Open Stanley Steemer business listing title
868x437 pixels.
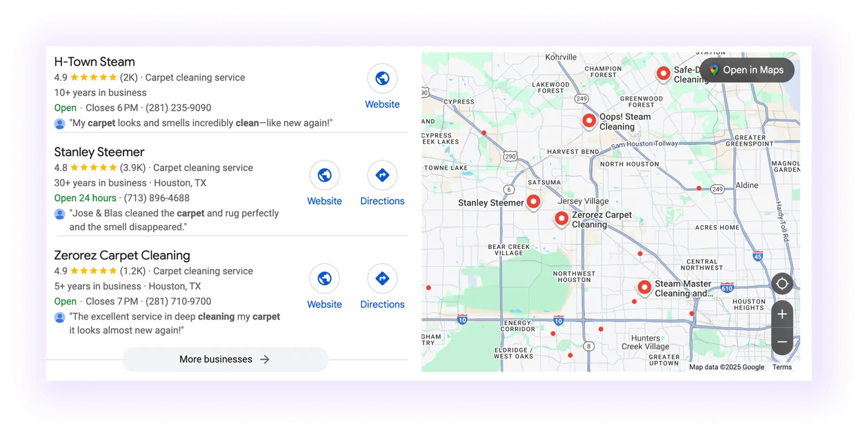[99, 152]
